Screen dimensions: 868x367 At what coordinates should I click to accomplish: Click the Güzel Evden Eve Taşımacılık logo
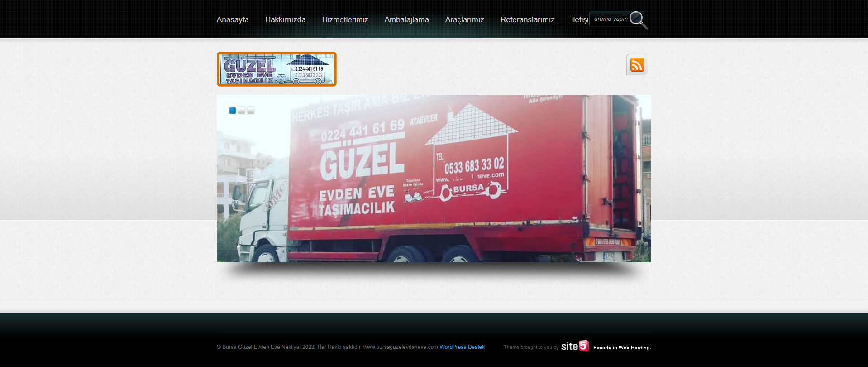pyautogui.click(x=277, y=69)
